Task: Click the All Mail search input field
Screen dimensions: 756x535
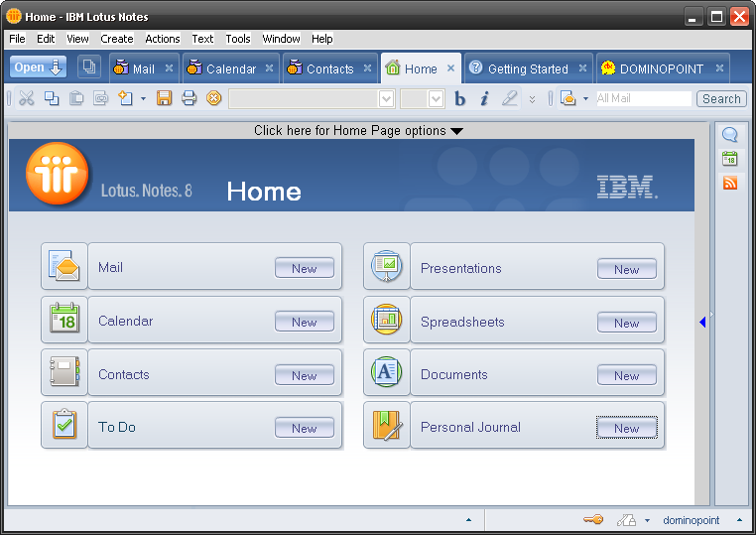Action: click(644, 99)
